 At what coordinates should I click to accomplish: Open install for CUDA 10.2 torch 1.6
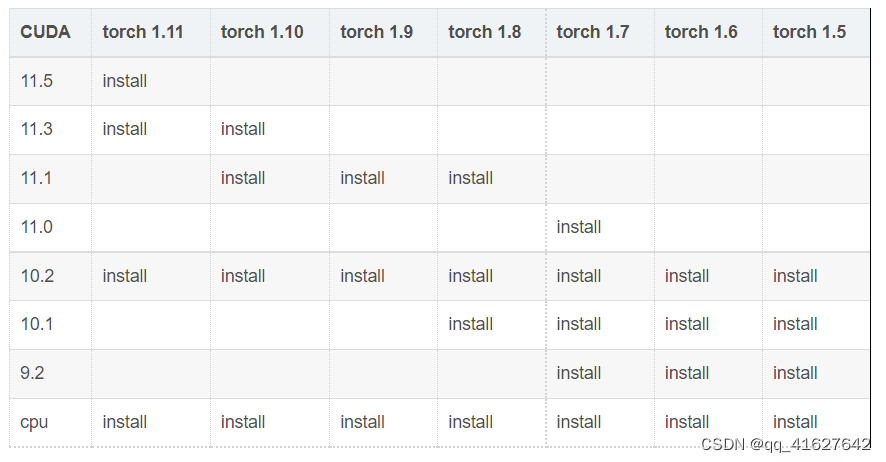687,276
